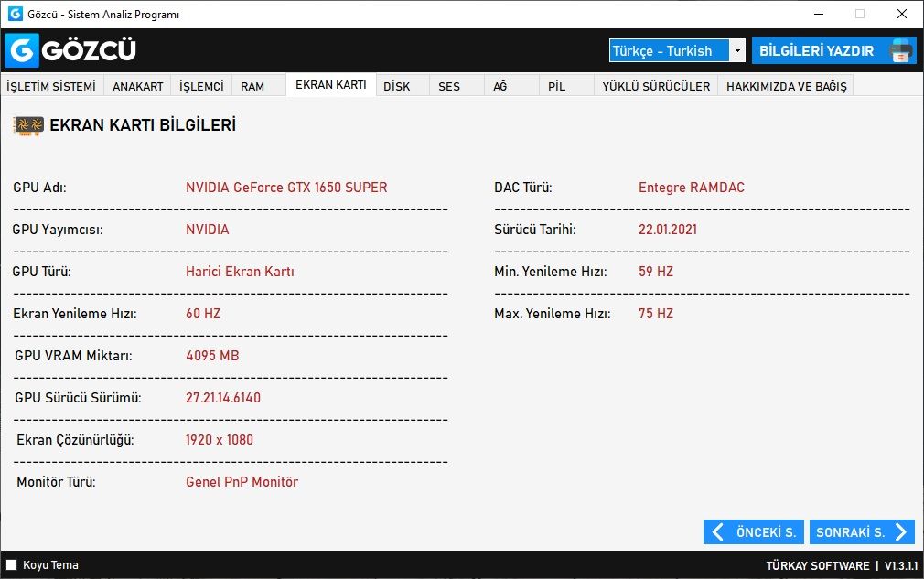The image size is (924, 579).
Task: Select the GPU name NVIDIA GeForce GTX 1650 SUPER
Action: (286, 188)
